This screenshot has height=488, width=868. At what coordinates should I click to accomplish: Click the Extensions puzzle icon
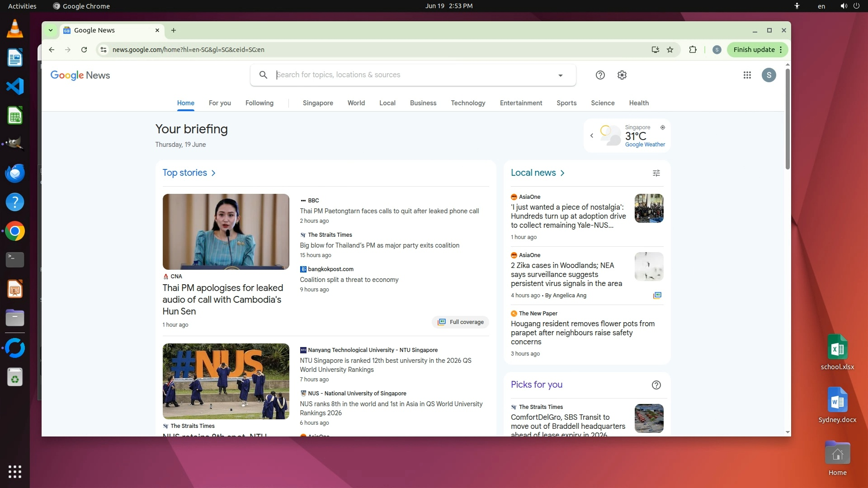693,50
